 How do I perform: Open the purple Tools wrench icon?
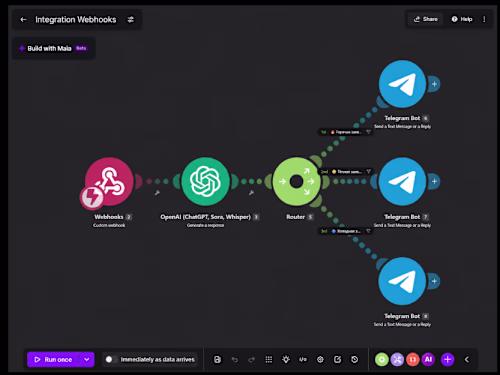pos(397,359)
